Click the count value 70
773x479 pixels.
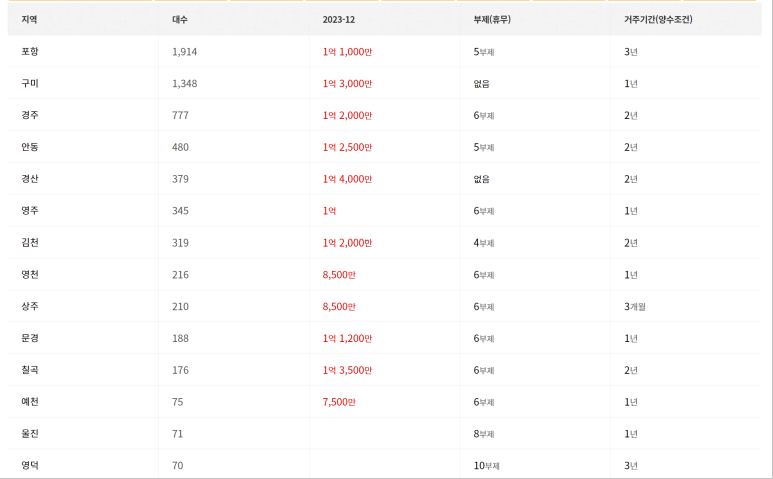[177, 466]
